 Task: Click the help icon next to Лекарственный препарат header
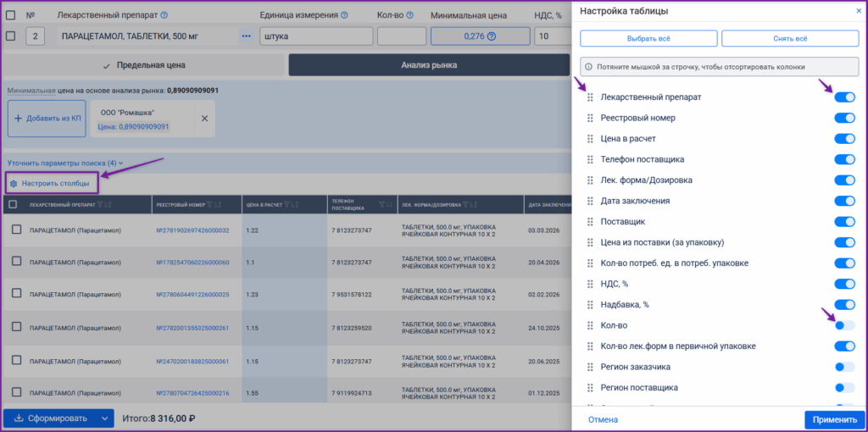pos(164,15)
